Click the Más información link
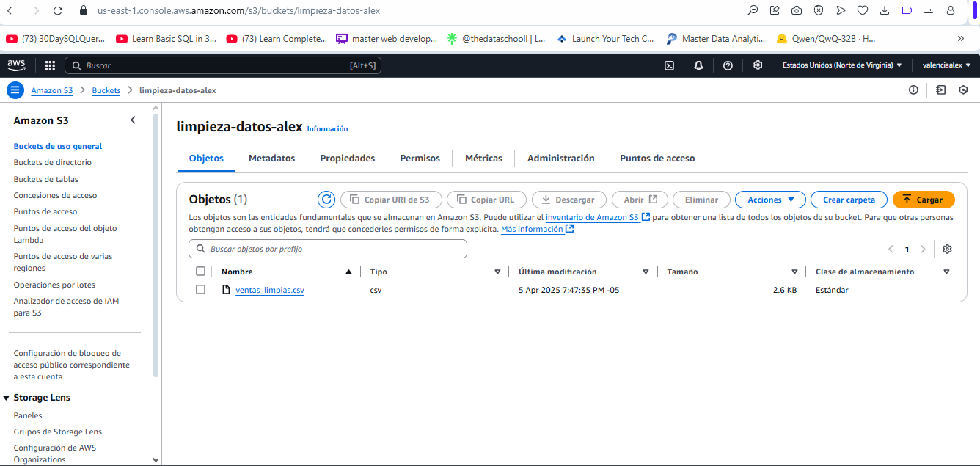 (537, 229)
